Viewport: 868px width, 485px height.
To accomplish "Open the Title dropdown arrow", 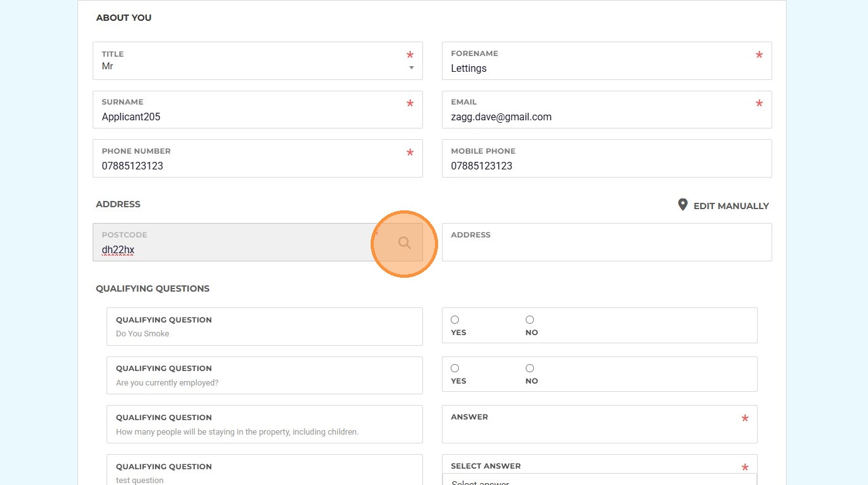I will 412,67.
